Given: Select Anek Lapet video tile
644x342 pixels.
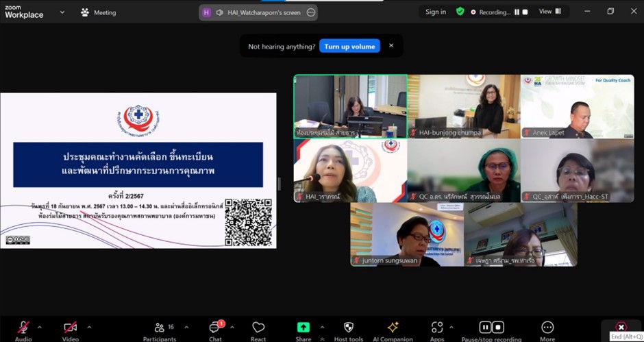Looking at the screenshot, I should click(578, 106).
